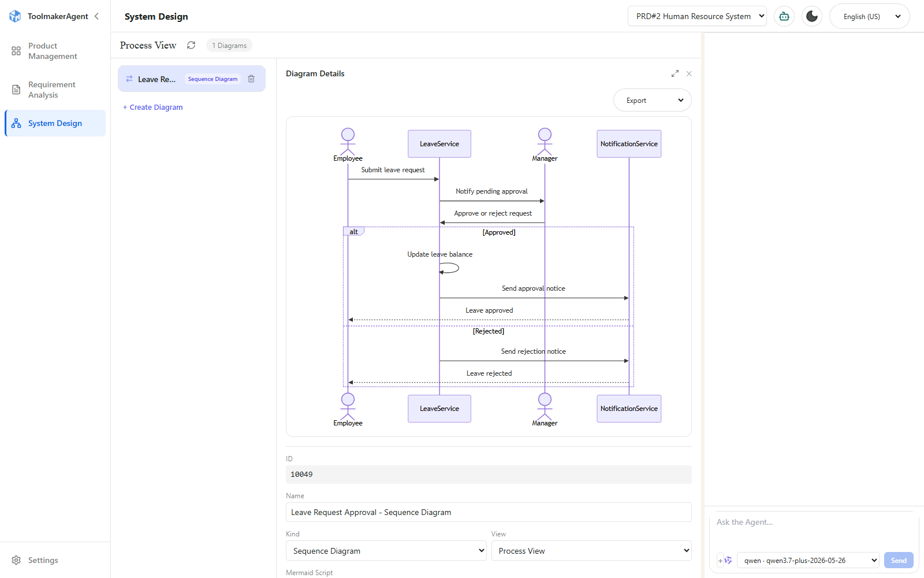
Task: Click the ID field 10049
Action: 489,475
